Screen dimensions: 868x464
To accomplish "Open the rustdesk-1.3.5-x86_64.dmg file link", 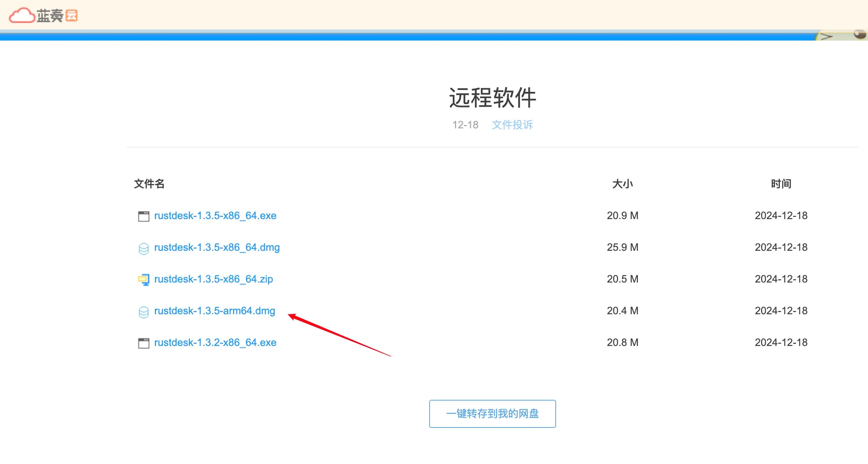I will pyautogui.click(x=217, y=247).
